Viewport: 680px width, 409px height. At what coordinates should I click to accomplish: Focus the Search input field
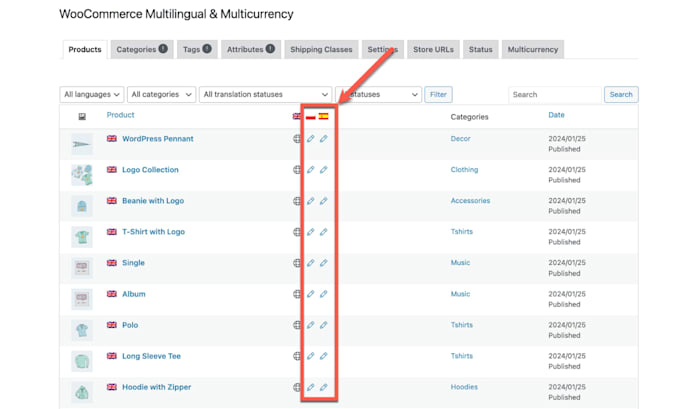pos(555,95)
